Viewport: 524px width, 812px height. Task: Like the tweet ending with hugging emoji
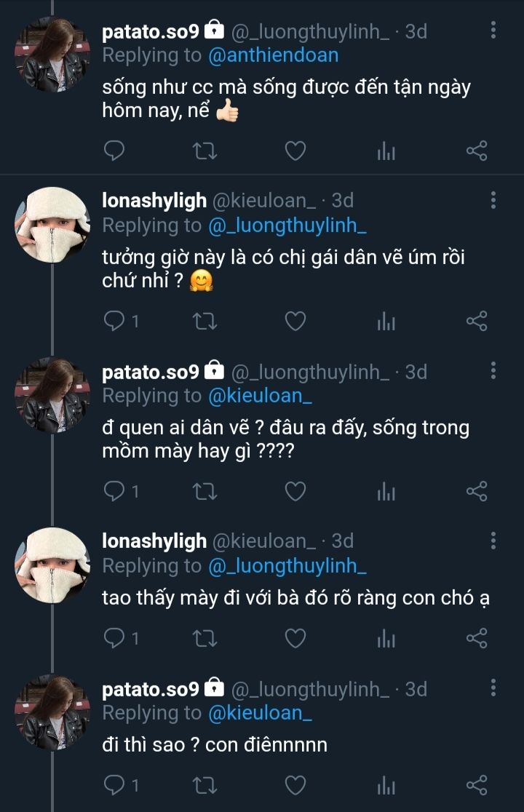tap(295, 321)
